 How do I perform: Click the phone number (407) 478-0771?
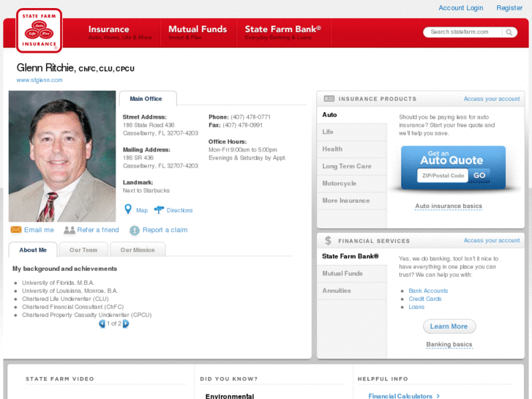[x=250, y=117]
